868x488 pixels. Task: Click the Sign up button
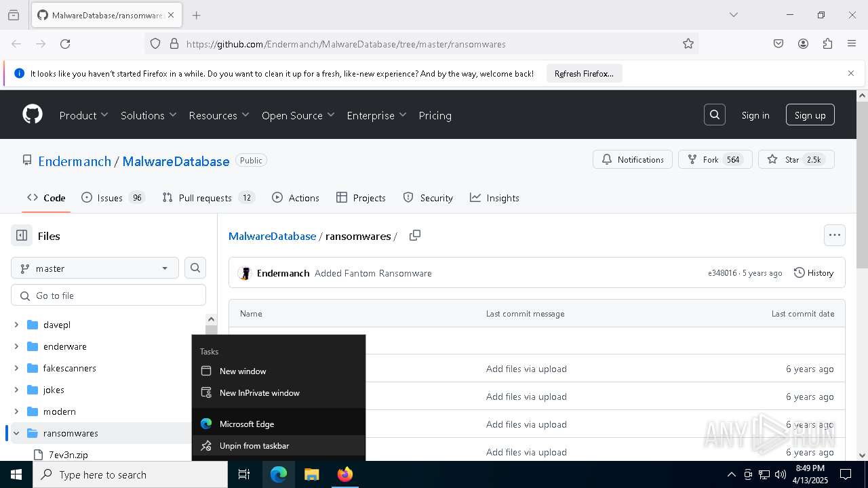coord(810,115)
